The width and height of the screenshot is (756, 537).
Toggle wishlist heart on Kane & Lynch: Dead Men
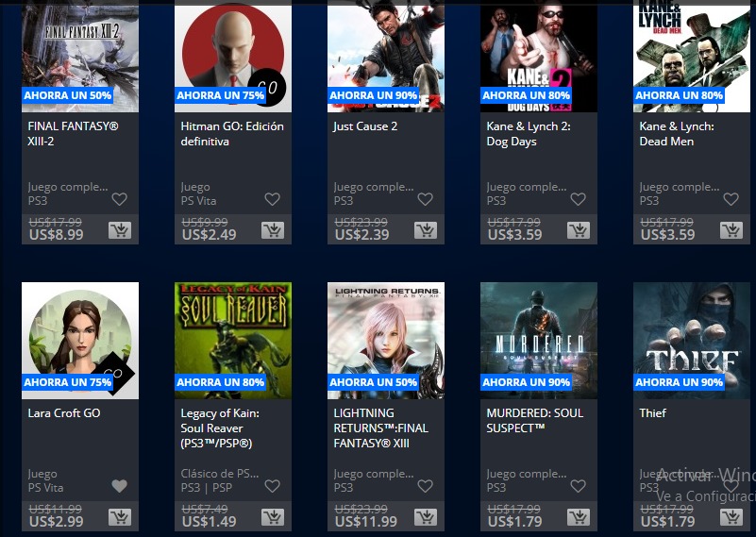point(731,199)
